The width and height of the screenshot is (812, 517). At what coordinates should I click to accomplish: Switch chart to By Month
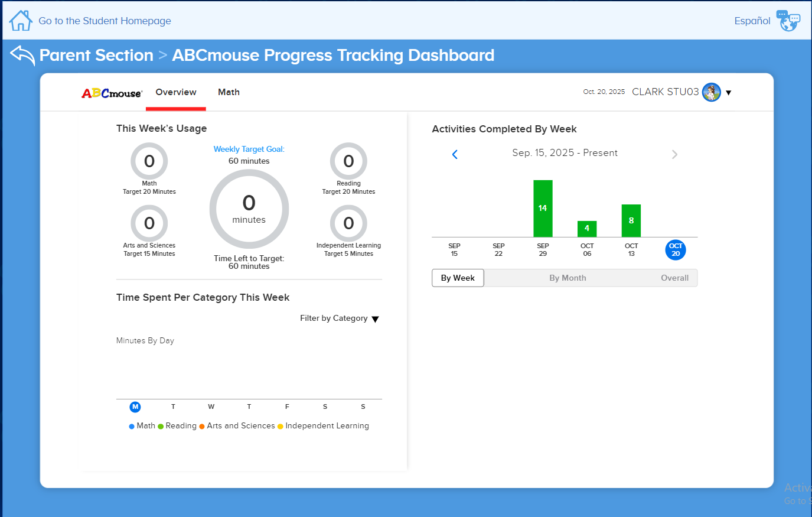pyautogui.click(x=568, y=278)
